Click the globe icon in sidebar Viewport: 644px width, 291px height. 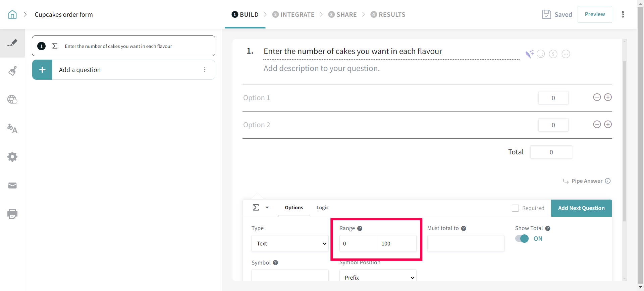[12, 99]
